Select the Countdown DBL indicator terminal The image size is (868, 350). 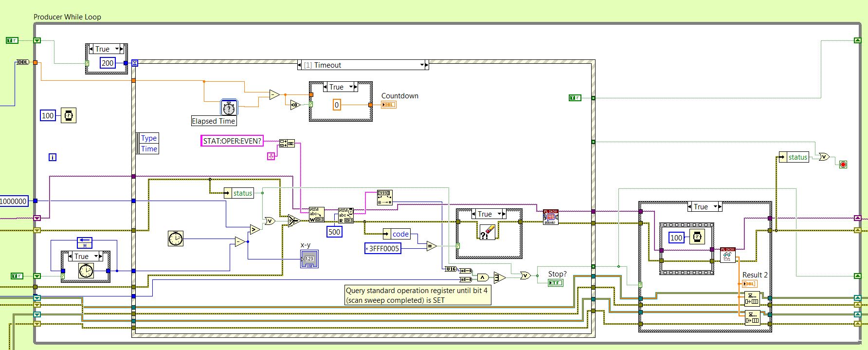[389, 105]
